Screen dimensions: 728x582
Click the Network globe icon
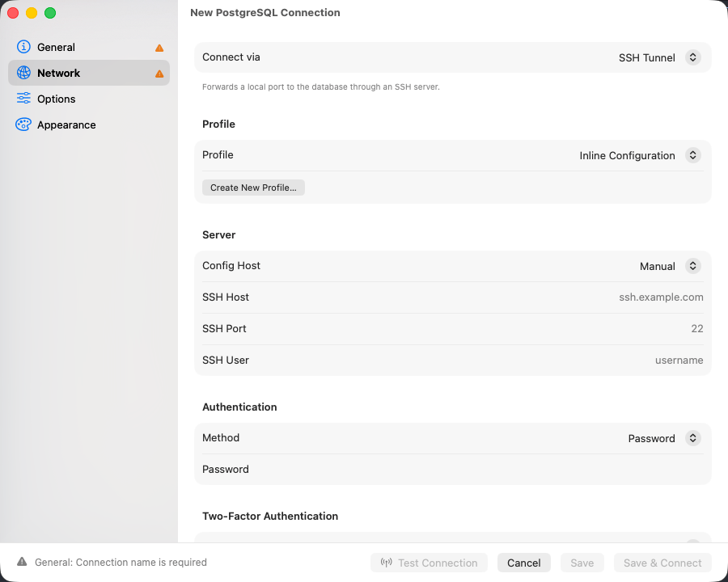point(23,73)
